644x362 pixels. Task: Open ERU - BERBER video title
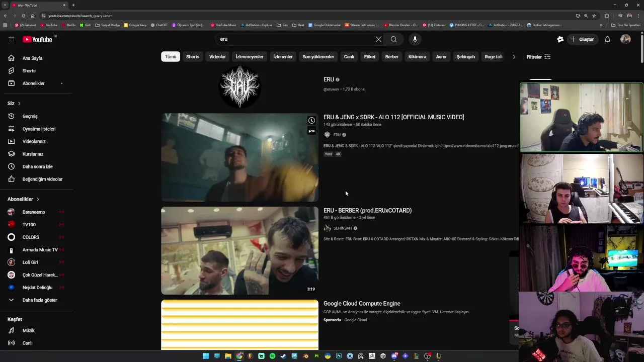coord(367,211)
